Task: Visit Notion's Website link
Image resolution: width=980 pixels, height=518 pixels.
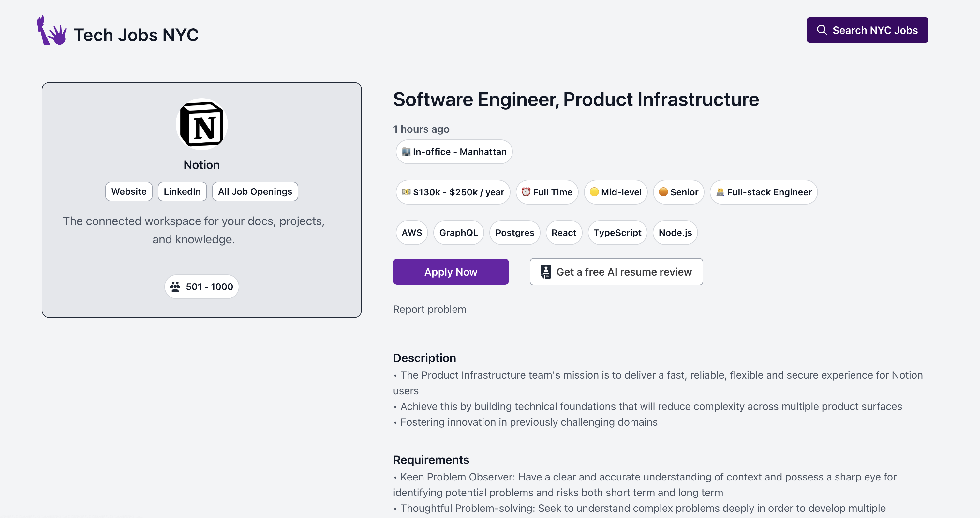Action: [x=129, y=191]
